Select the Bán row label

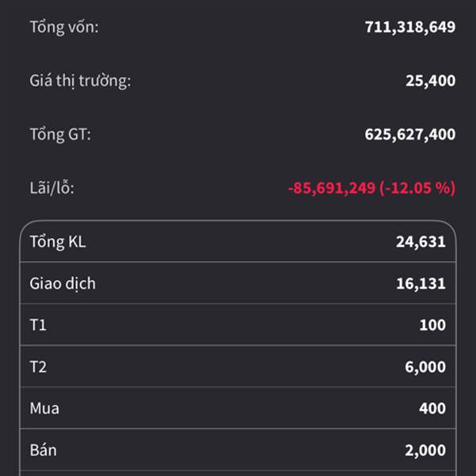43,450
